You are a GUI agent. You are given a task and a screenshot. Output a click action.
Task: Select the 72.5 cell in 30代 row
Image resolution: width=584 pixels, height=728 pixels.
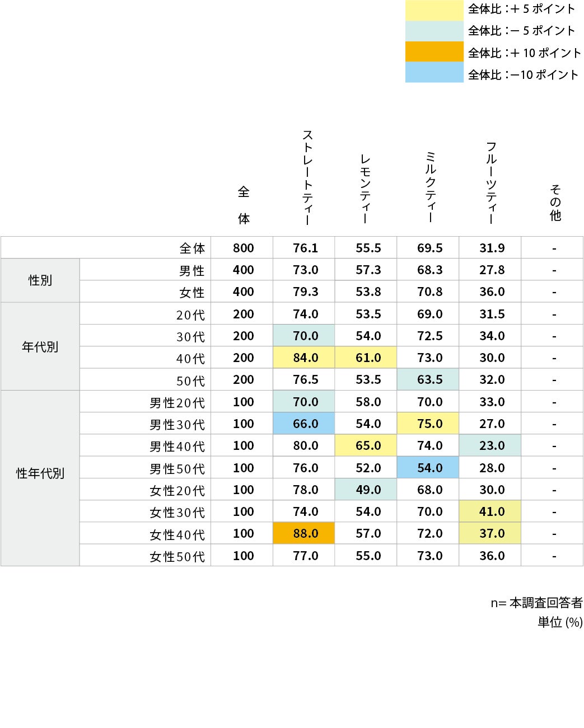tap(428, 336)
